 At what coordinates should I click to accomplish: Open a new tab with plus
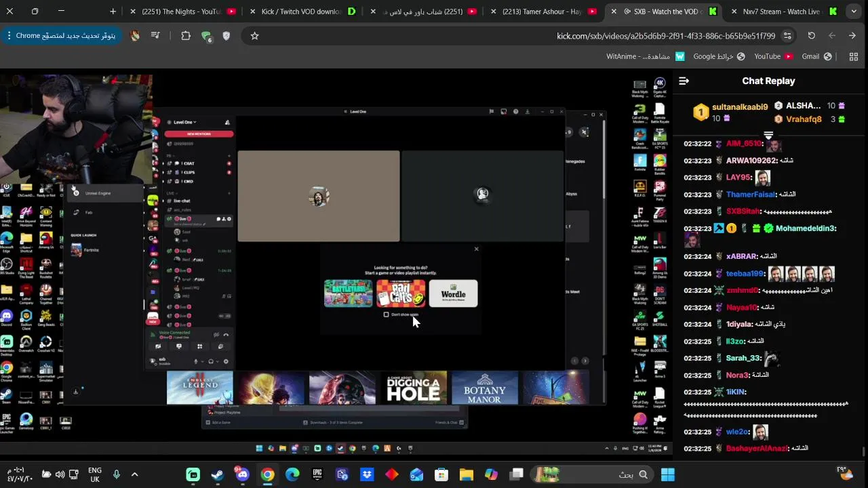tap(113, 12)
